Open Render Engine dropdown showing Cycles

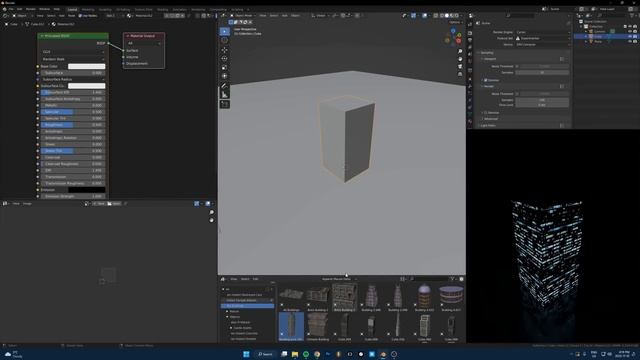(542, 32)
